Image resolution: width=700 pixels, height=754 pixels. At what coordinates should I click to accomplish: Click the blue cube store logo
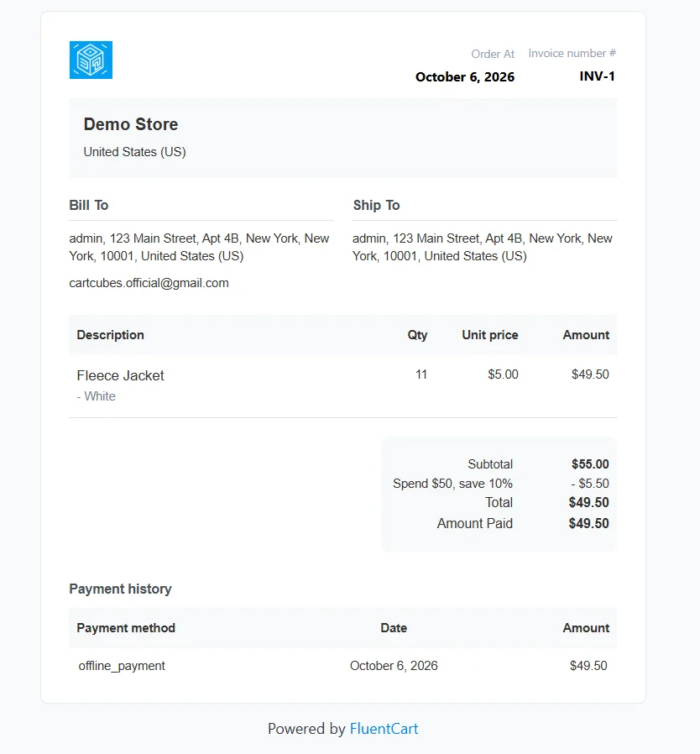click(91, 60)
